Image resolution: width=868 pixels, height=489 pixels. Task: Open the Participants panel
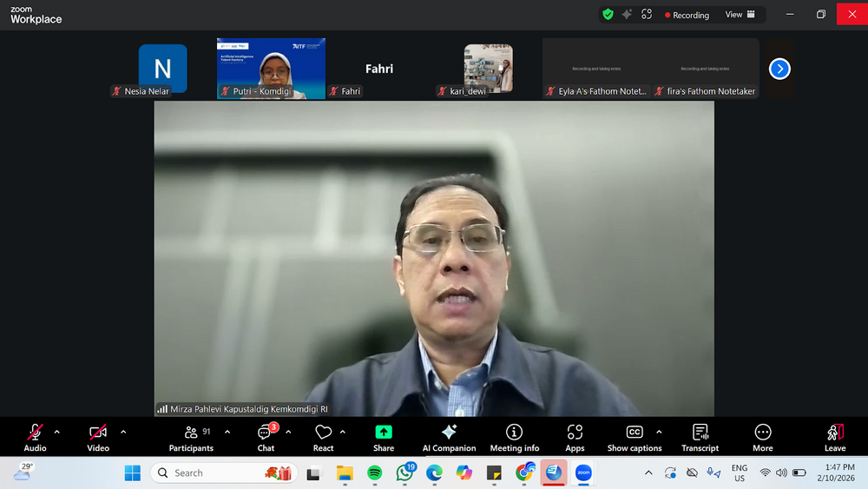coord(191,437)
